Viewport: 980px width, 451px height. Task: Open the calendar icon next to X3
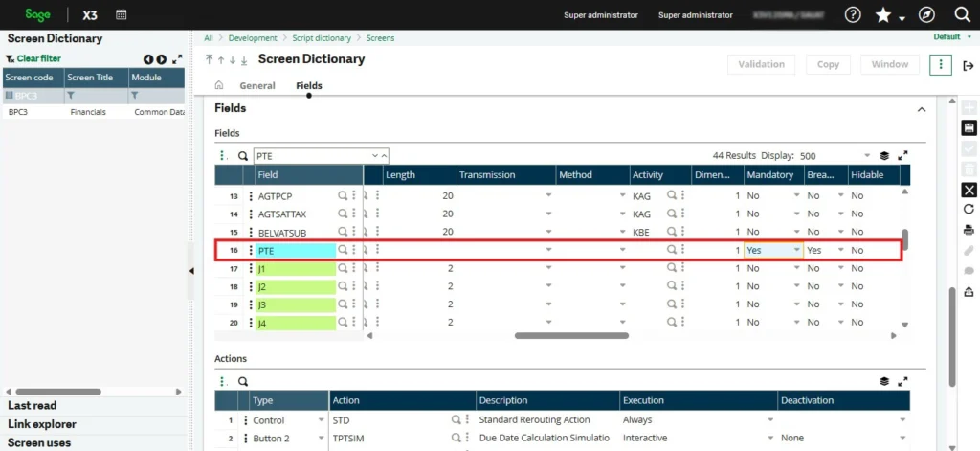pyautogui.click(x=121, y=15)
